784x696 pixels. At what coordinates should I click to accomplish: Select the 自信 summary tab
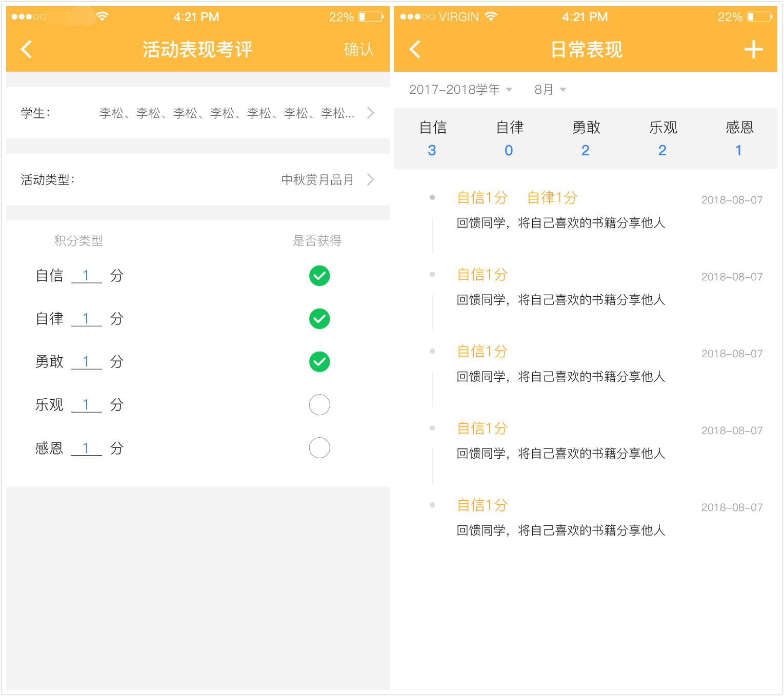433,138
